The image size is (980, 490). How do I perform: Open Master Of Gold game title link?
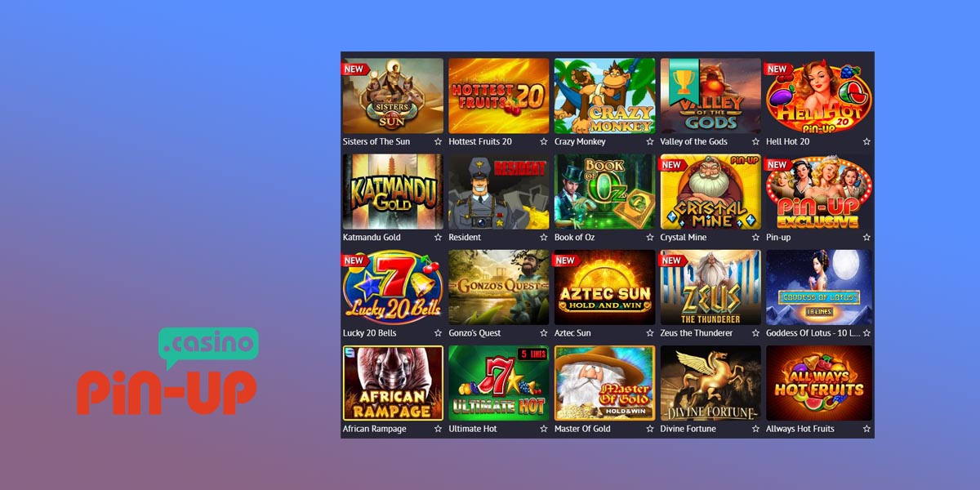pyautogui.click(x=582, y=429)
